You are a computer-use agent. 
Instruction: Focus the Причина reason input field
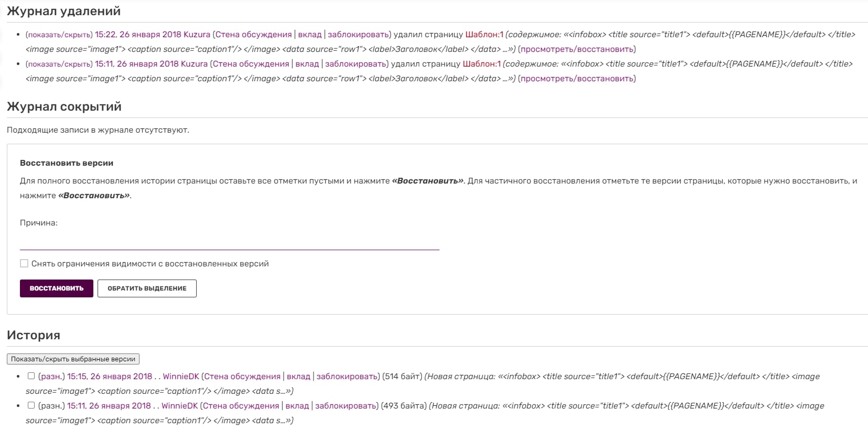(x=229, y=242)
